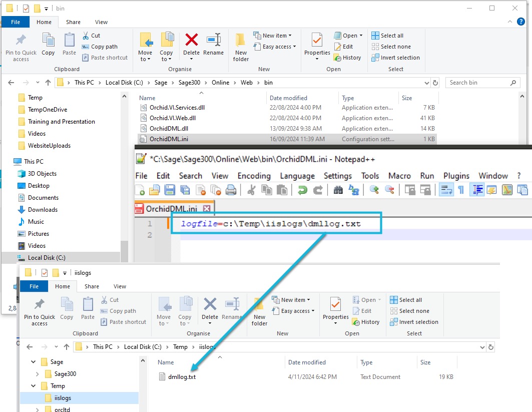Image resolution: width=532 pixels, height=412 pixels.
Task: Collapse the ribbon in the bin window
Action: [x=509, y=22]
